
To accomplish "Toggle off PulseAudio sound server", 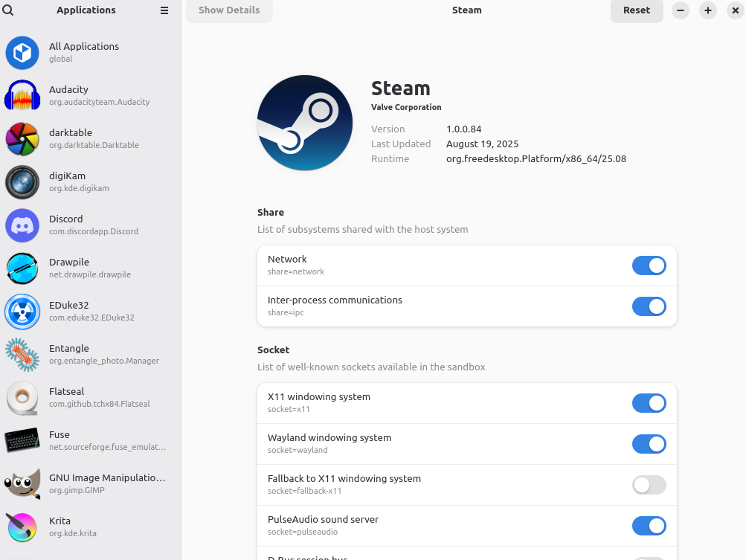I will 649,526.
